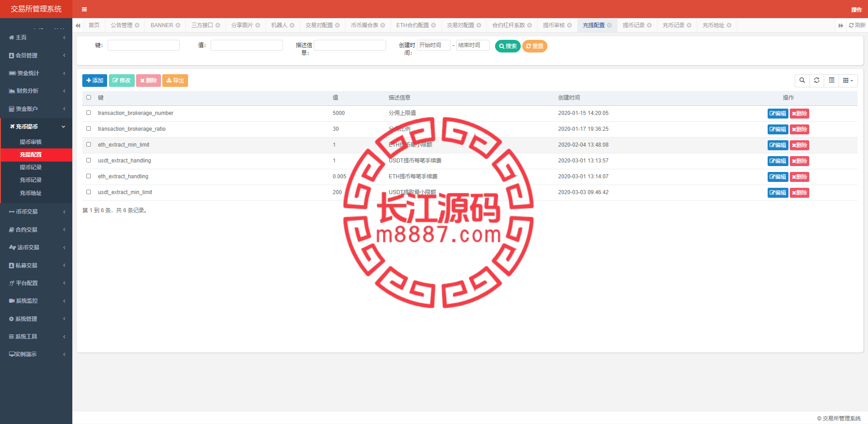Click the 导出 export button
This screenshot has height=424, width=868.
click(175, 81)
